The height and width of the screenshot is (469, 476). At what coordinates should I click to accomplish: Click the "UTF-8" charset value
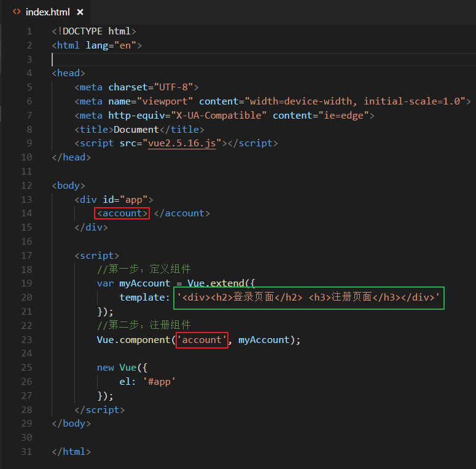[x=173, y=87]
